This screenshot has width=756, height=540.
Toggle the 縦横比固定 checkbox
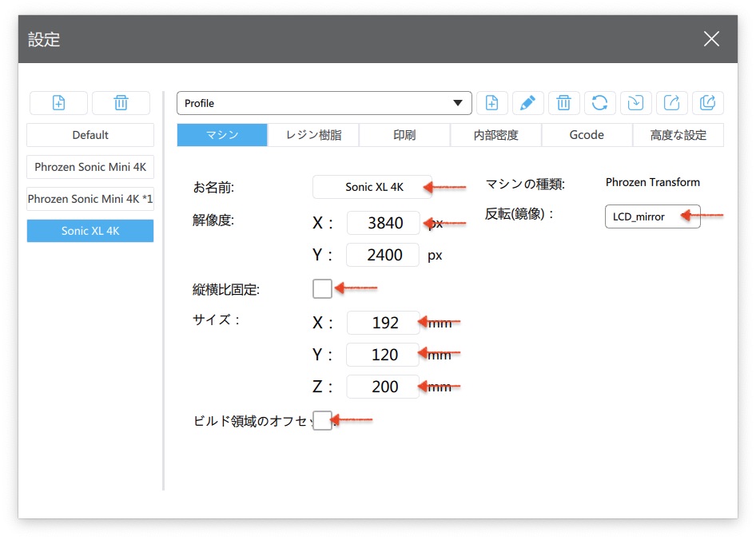(322, 288)
